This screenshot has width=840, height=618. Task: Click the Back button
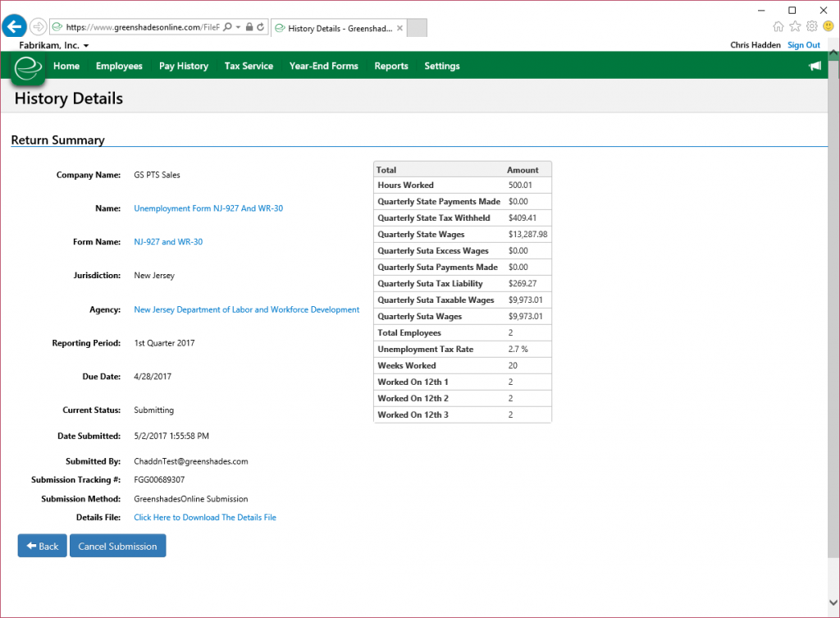tap(43, 546)
